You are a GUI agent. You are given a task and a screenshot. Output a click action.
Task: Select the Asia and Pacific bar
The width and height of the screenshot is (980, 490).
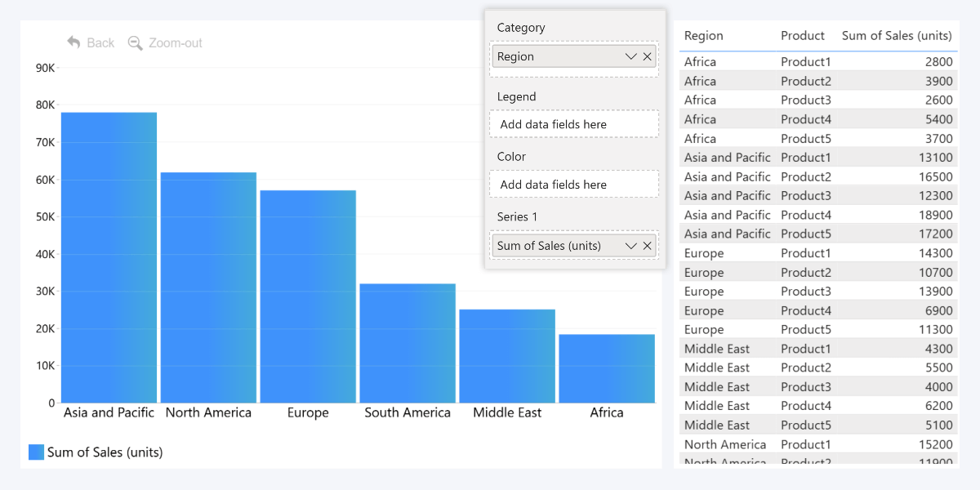click(x=109, y=257)
